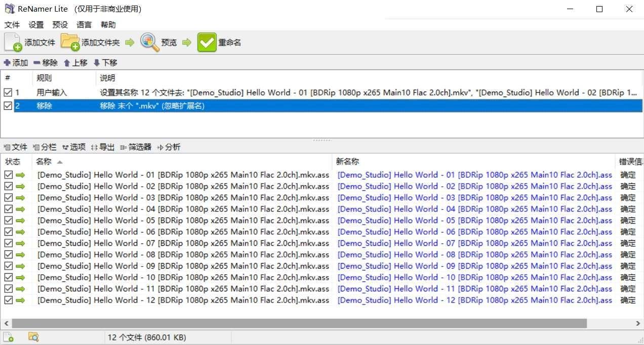Click the green checkmark 重命名 icon
Viewport: 644px width, 345px height.
tap(207, 42)
